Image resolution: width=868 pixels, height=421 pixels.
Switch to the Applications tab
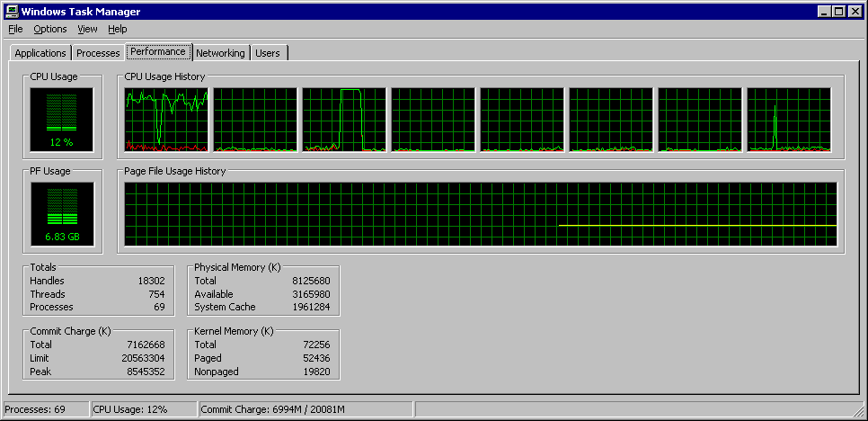(40, 53)
